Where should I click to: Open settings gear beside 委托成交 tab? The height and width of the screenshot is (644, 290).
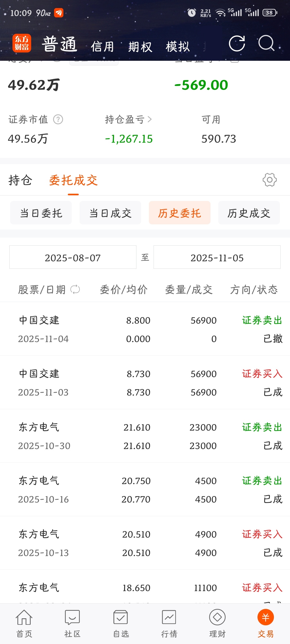pos(269,180)
